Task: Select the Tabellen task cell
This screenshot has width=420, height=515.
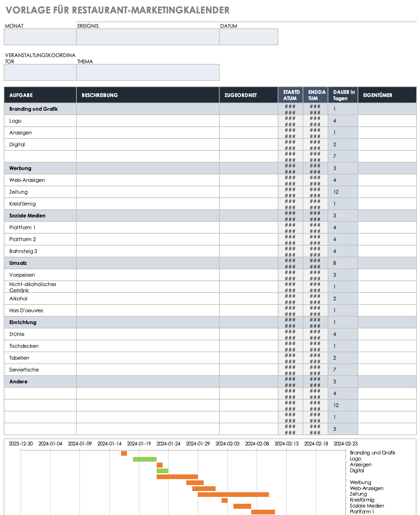Action: 40,358
